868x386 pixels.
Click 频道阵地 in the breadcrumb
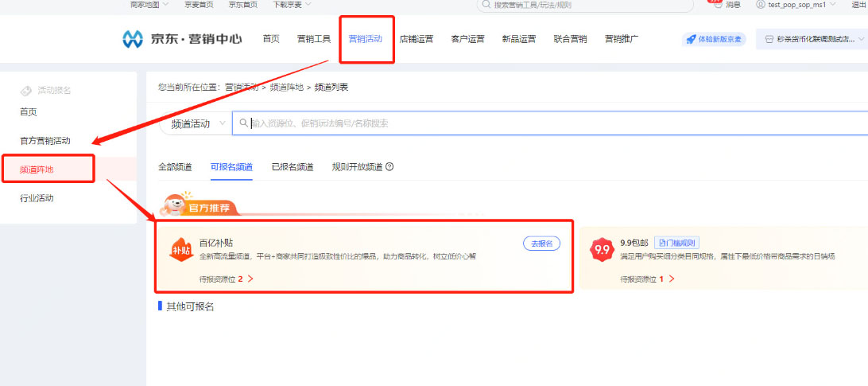pos(287,87)
